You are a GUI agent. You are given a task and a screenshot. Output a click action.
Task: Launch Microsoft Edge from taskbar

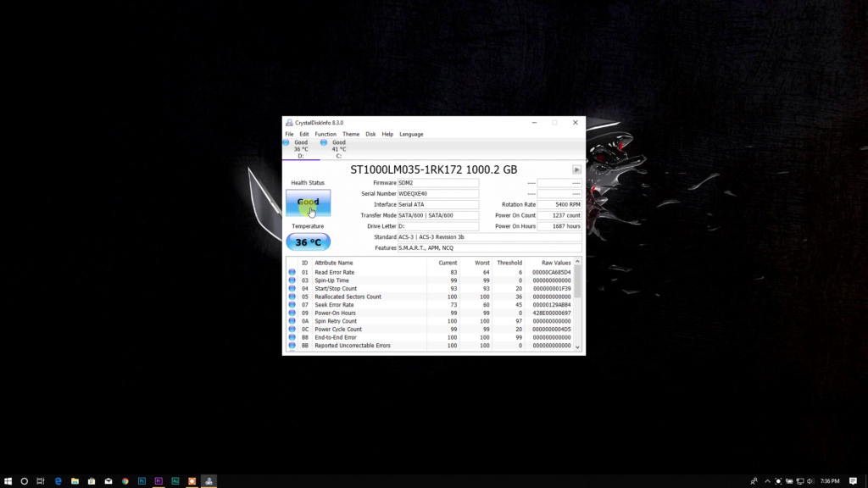tap(58, 481)
